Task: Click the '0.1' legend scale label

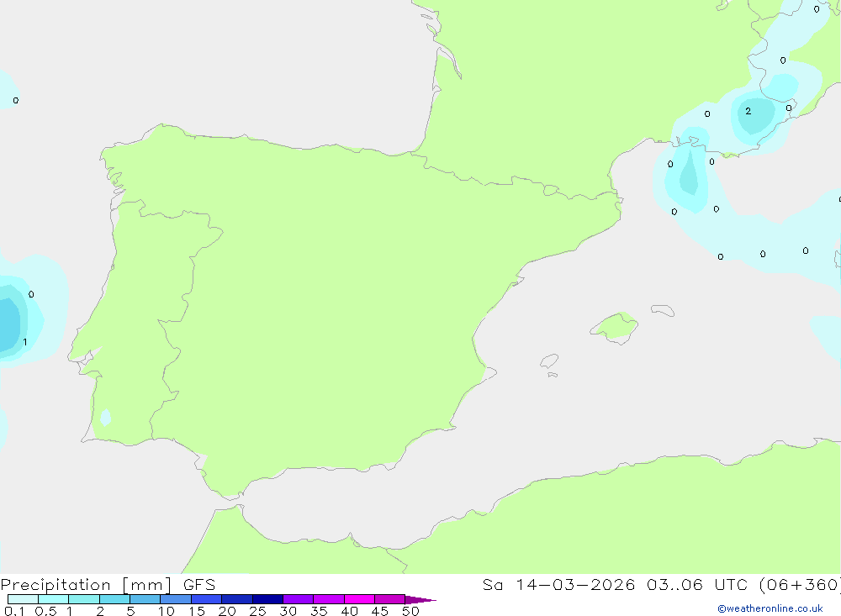Action: tap(14, 611)
